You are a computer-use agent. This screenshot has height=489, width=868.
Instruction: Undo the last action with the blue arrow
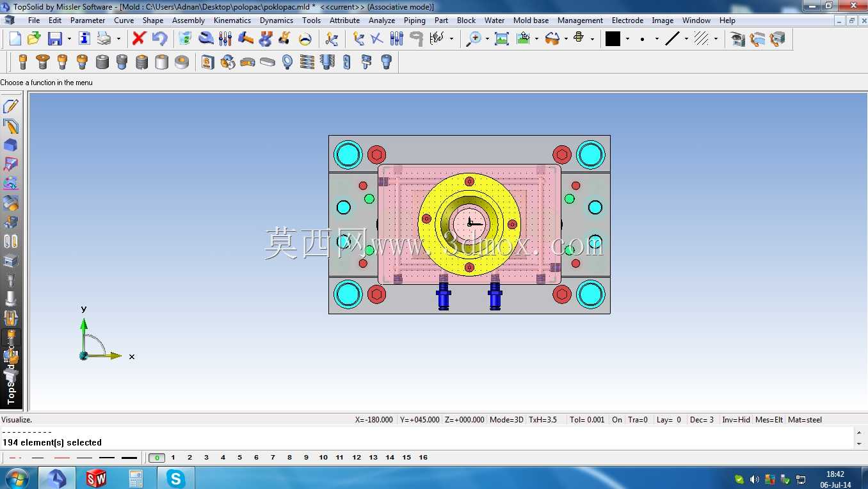[x=159, y=38]
